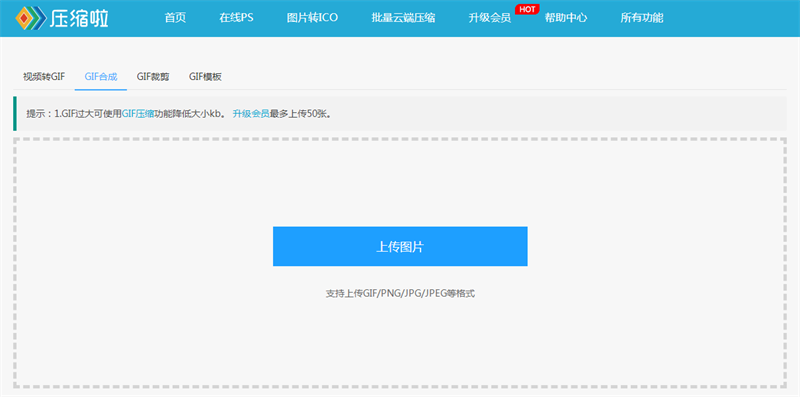Switch to GIF裁剪 tab
Screen dimensions: 800x397
(x=153, y=77)
